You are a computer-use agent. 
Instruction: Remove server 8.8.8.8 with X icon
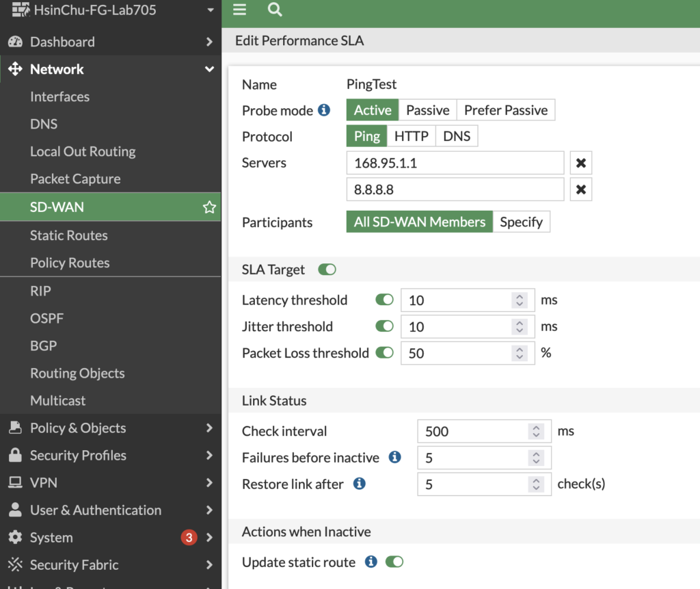580,189
